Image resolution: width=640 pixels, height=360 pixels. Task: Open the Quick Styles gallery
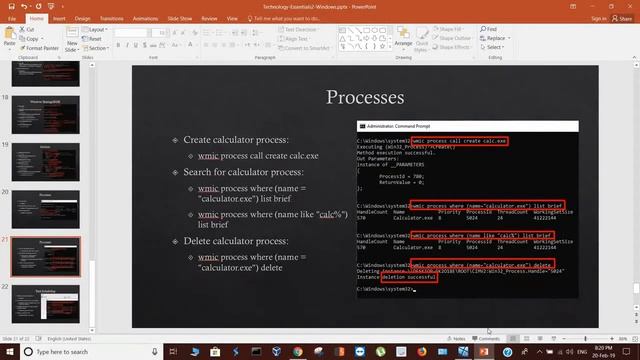(x=422, y=40)
